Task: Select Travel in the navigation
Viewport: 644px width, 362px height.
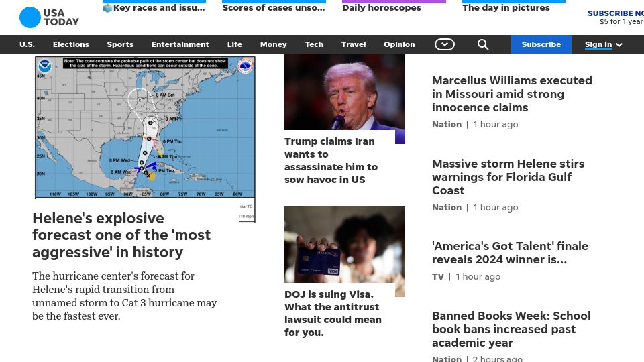Action: 354,44
